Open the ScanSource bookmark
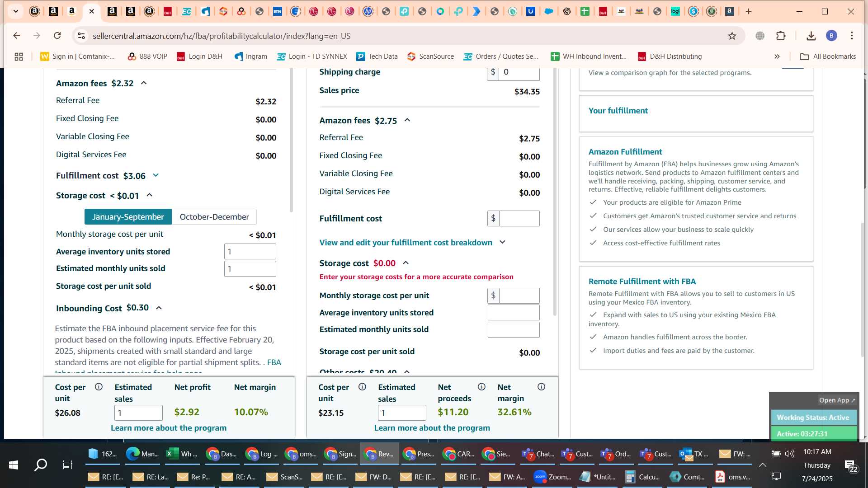The width and height of the screenshot is (868, 488). coord(430,56)
